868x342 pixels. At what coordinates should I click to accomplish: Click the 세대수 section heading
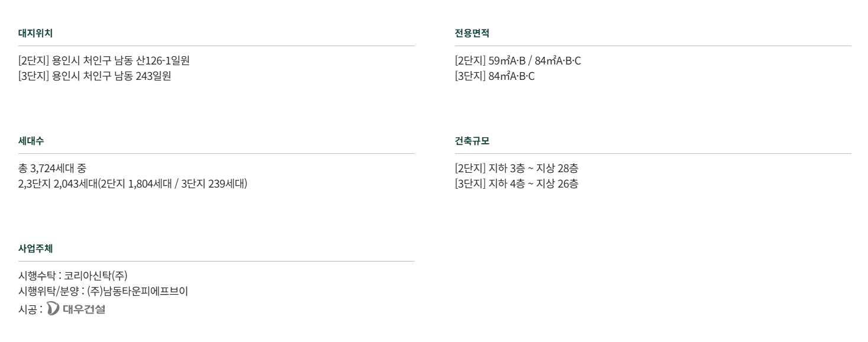pyautogui.click(x=31, y=141)
